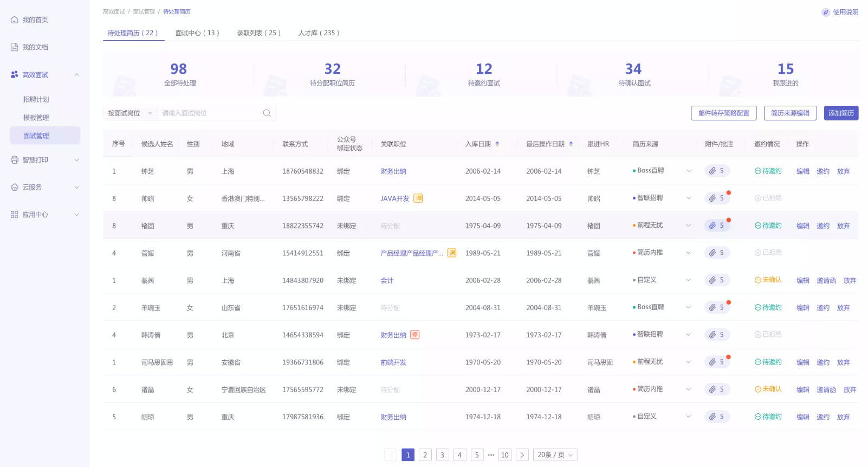The image size is (868, 467).
Task: Click 邀约 link for 羊琬玉 row
Action: [823, 308]
